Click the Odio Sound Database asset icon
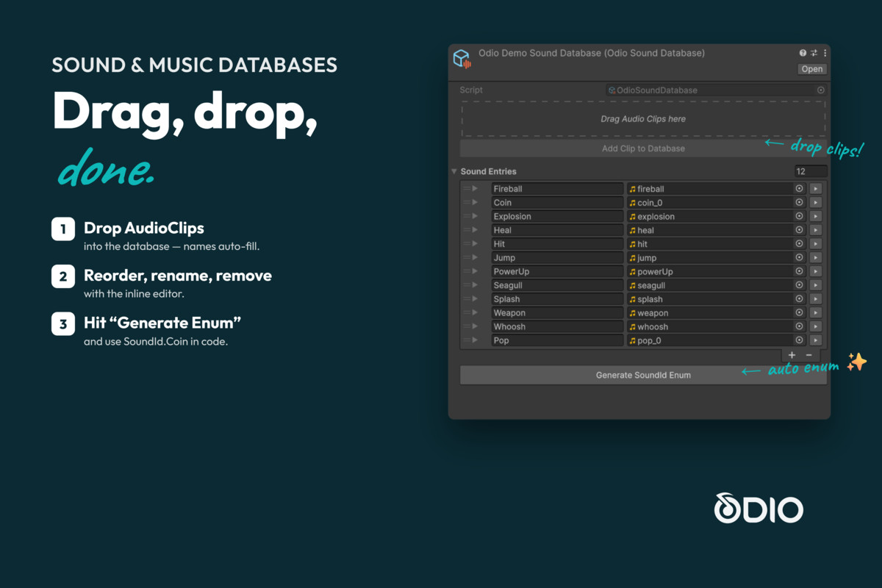 (x=462, y=59)
